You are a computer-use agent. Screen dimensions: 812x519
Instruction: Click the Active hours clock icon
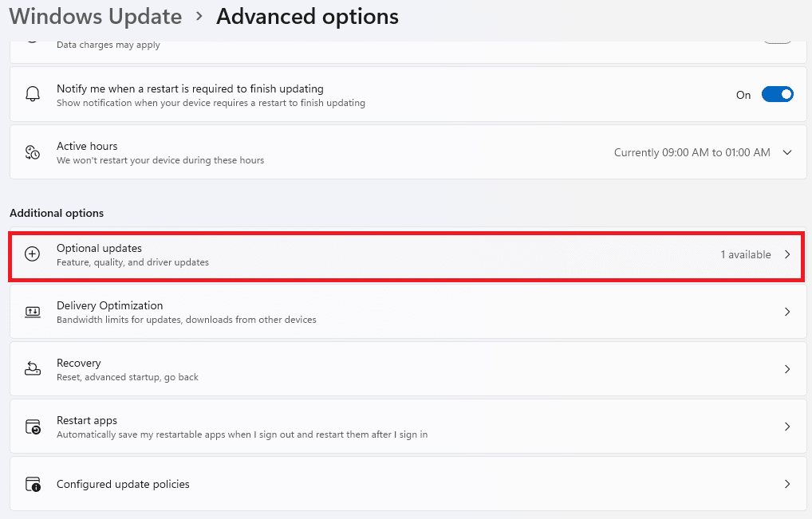tap(33, 152)
